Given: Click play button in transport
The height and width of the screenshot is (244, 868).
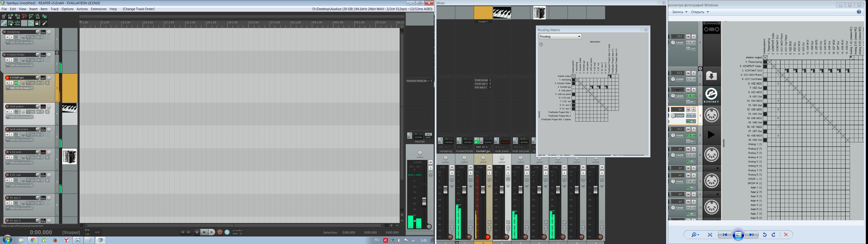Looking at the screenshot, I should click(204, 232).
